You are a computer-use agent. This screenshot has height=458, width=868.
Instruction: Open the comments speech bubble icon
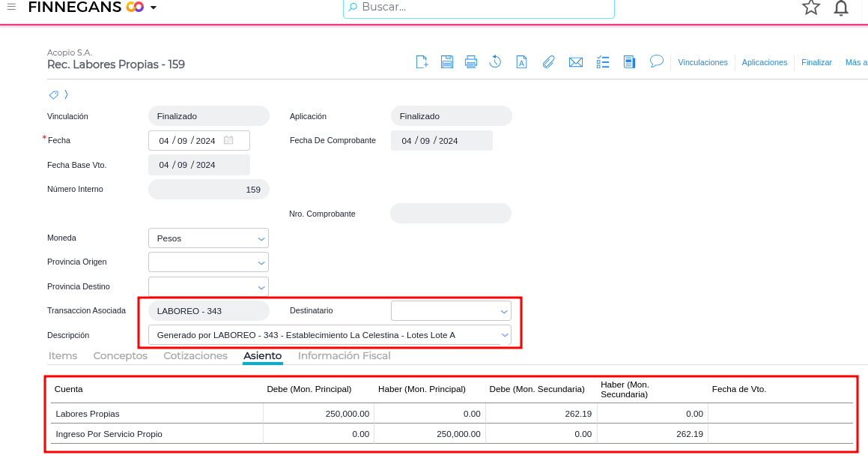click(x=657, y=61)
